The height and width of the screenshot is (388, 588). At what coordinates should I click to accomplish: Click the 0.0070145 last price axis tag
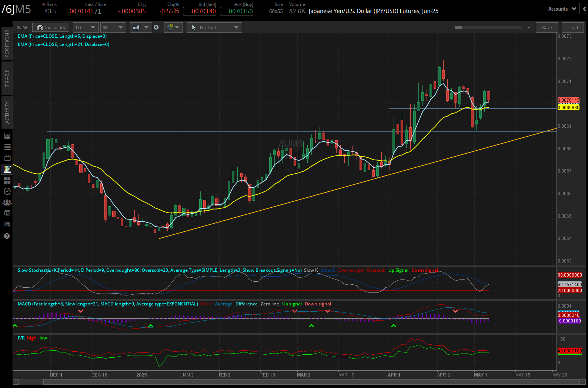tap(568, 100)
